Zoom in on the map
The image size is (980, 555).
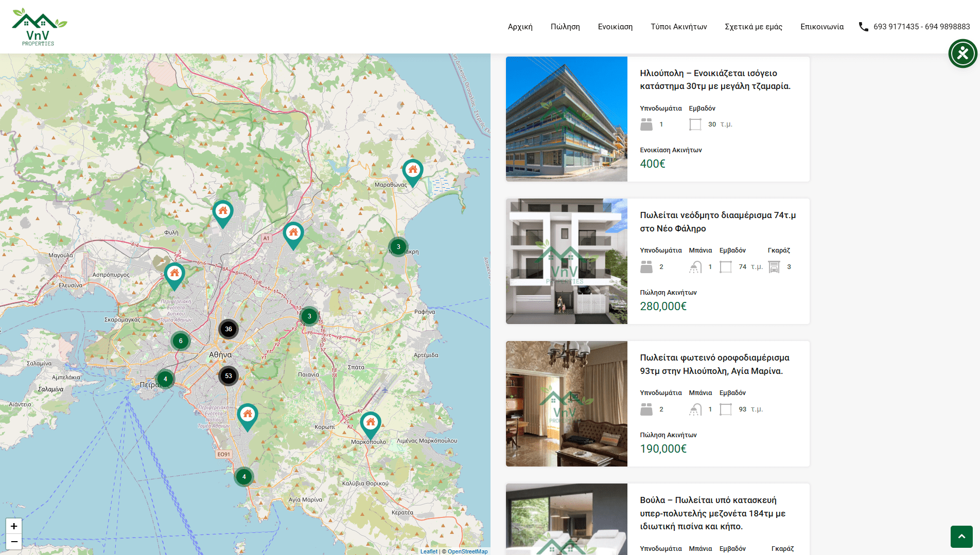click(14, 526)
